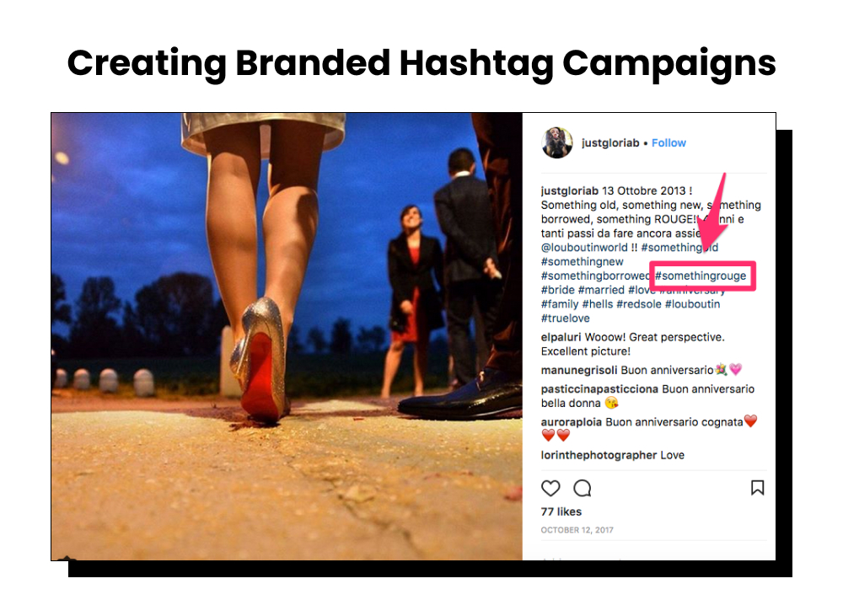Open elpaluri's profile from their comment
This screenshot has width=843, height=616.
pyautogui.click(x=561, y=336)
